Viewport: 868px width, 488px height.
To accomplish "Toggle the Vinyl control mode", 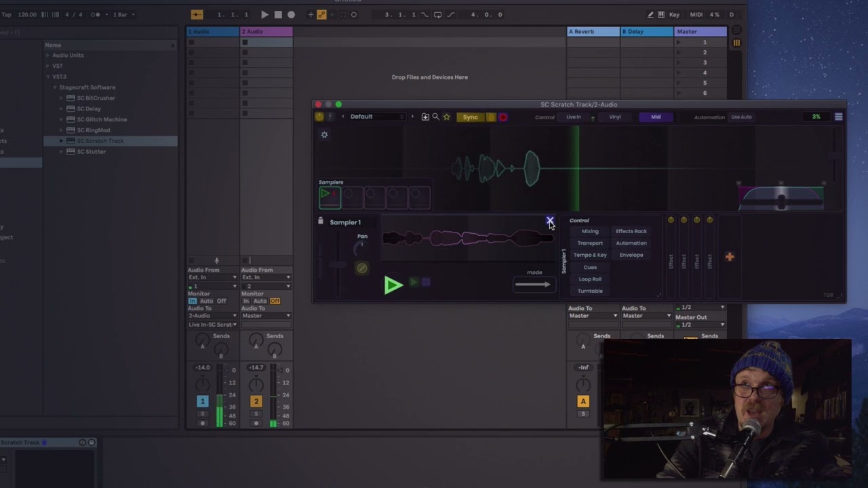I will click(615, 117).
